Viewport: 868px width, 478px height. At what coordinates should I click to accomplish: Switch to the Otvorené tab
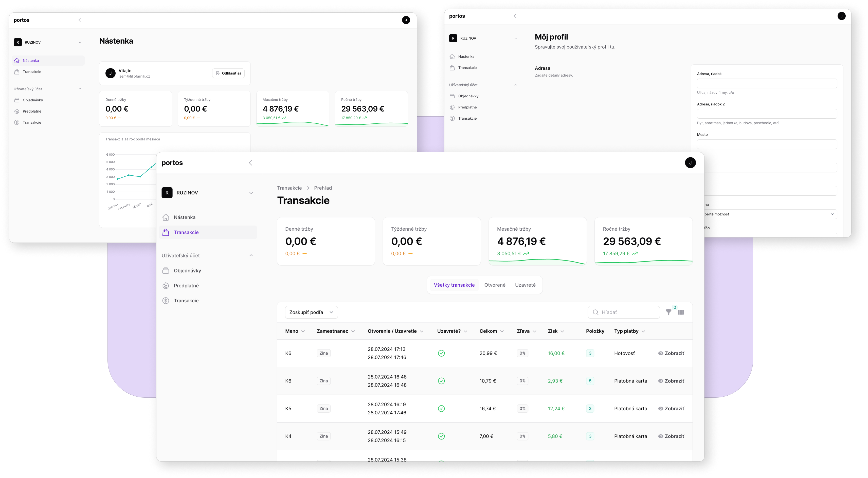click(x=495, y=285)
